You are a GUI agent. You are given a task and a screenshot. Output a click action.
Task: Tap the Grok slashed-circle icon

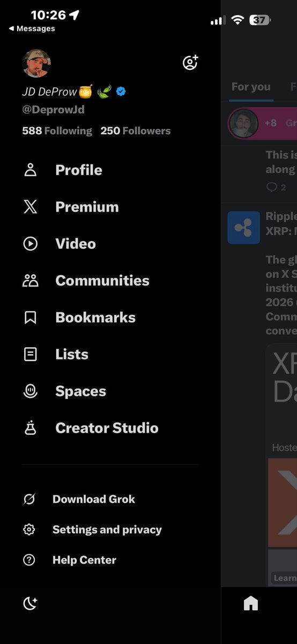point(29,499)
